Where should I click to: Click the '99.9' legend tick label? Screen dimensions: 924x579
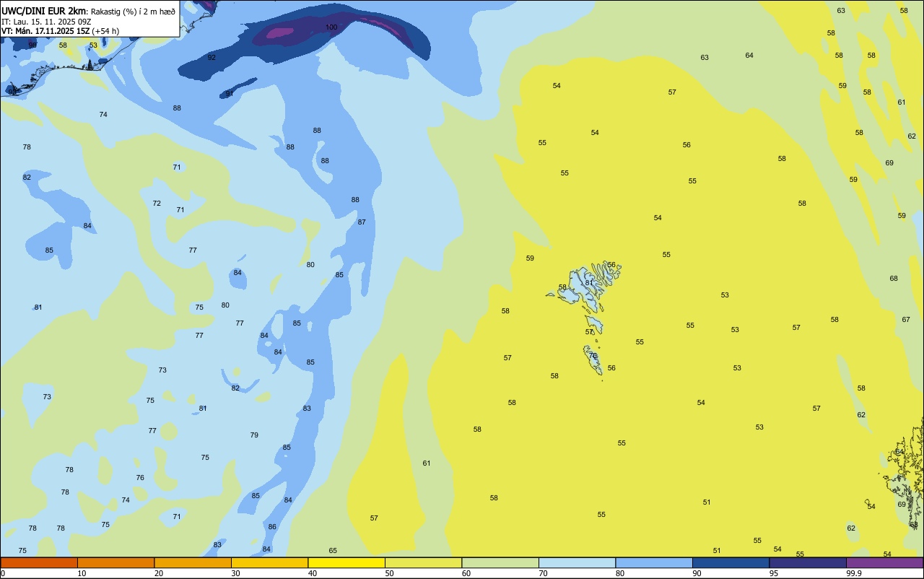coord(853,573)
